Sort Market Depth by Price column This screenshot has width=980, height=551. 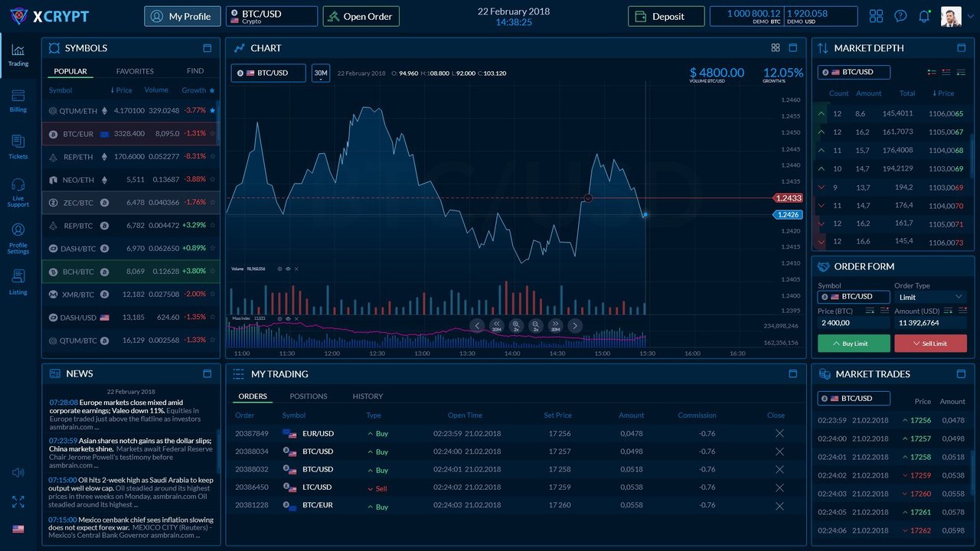click(943, 93)
